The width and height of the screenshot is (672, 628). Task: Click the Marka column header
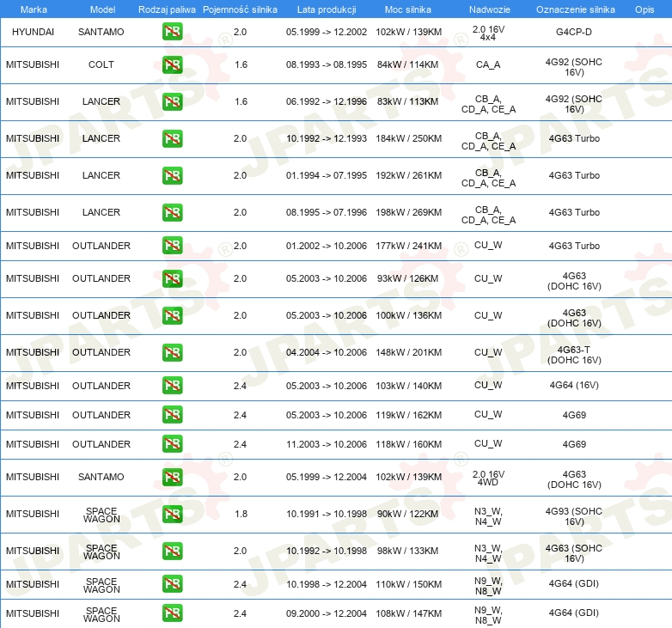[34, 9]
